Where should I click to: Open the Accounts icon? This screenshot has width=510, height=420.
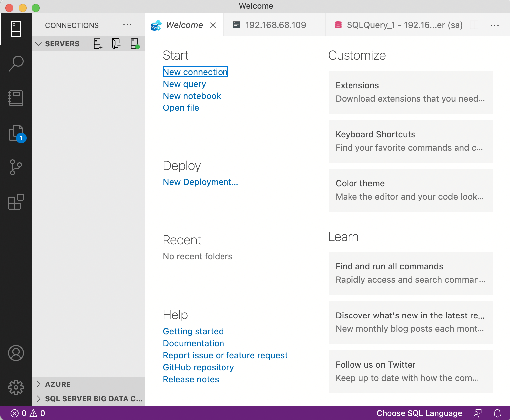[x=16, y=353]
